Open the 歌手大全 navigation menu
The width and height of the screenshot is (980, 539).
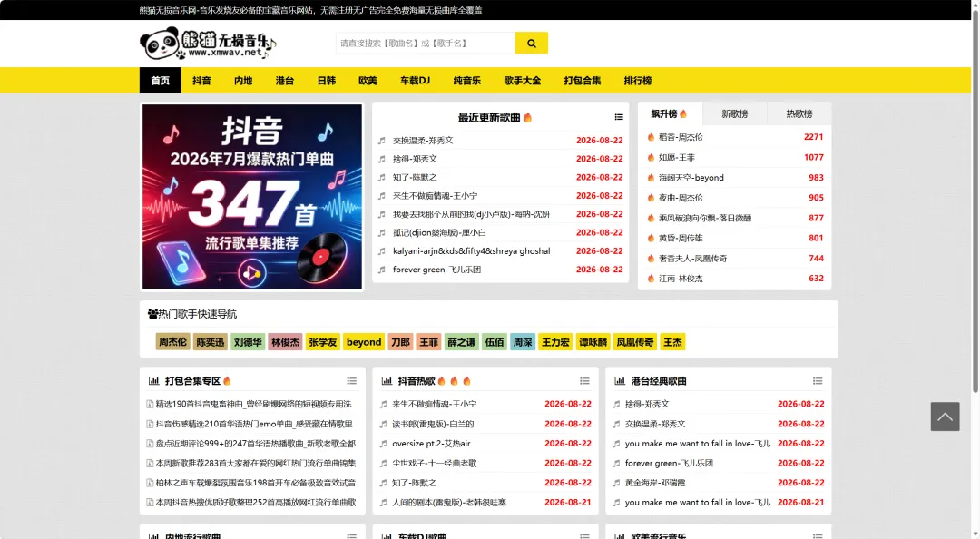pyautogui.click(x=523, y=80)
